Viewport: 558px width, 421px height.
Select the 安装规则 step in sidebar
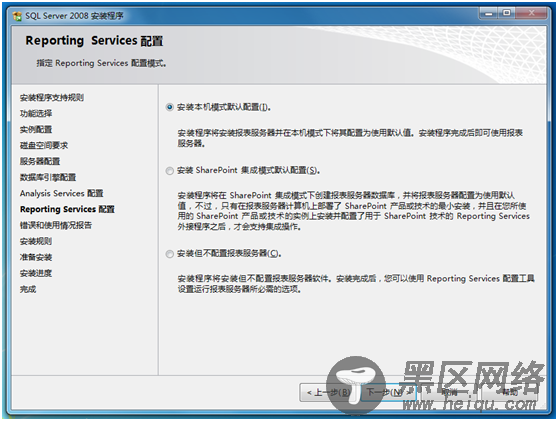(36, 241)
